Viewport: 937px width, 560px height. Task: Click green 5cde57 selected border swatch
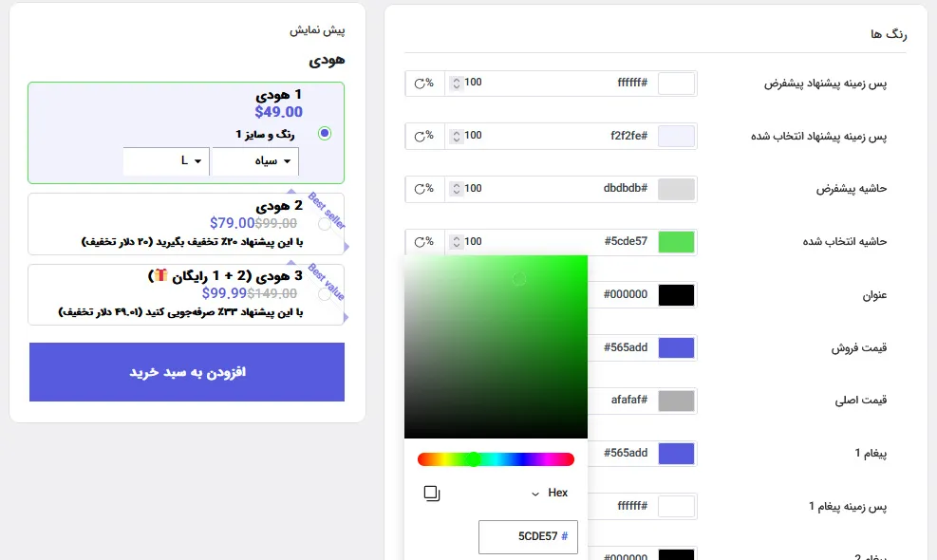point(677,242)
